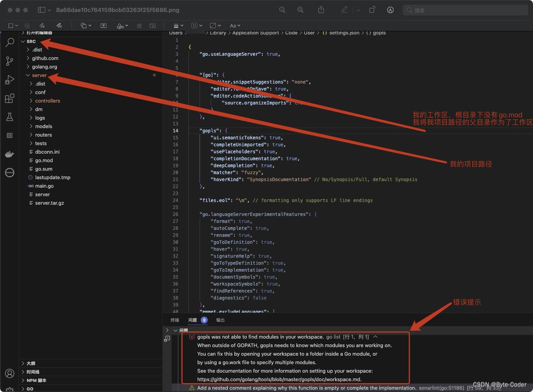The height and width of the screenshot is (392, 533).
Task: Expand the models folder
Action: coord(43,127)
